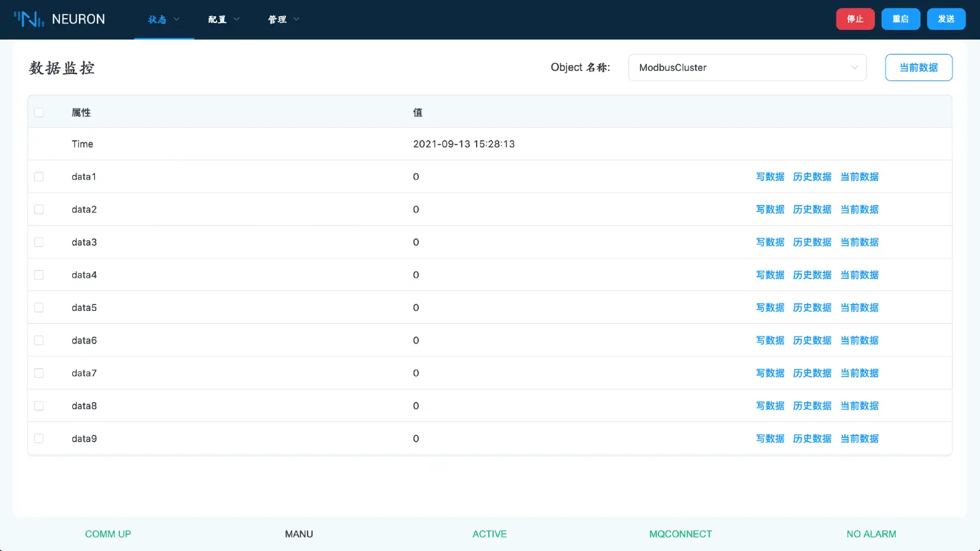Open the 管理 menu
The image size is (980, 551).
(283, 20)
